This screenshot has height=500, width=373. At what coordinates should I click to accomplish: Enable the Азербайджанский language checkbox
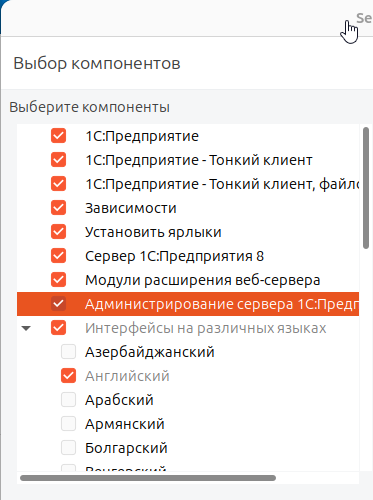click(68, 352)
